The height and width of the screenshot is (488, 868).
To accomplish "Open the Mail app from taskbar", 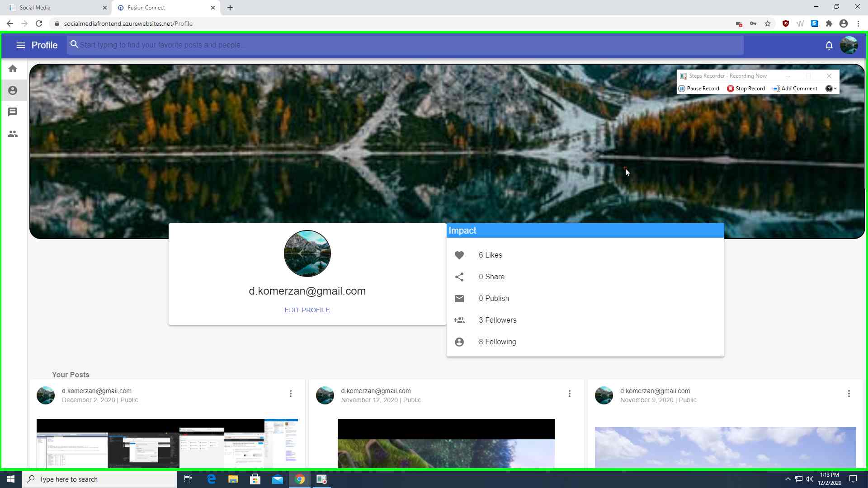I will [278, 479].
